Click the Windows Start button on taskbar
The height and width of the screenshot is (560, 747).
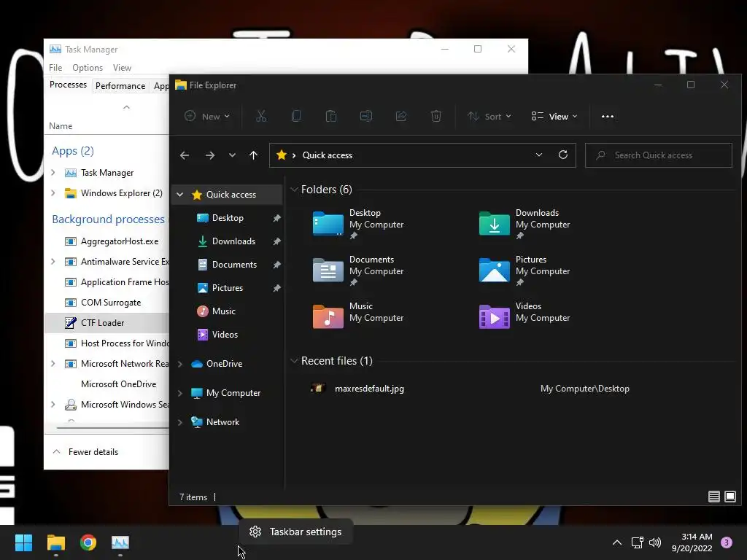[23, 542]
